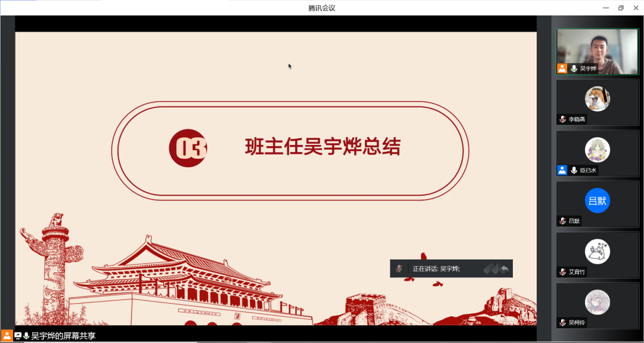Click the microphone icon next to 臣已水
Viewport: 644px width, 343px height.
(574, 170)
